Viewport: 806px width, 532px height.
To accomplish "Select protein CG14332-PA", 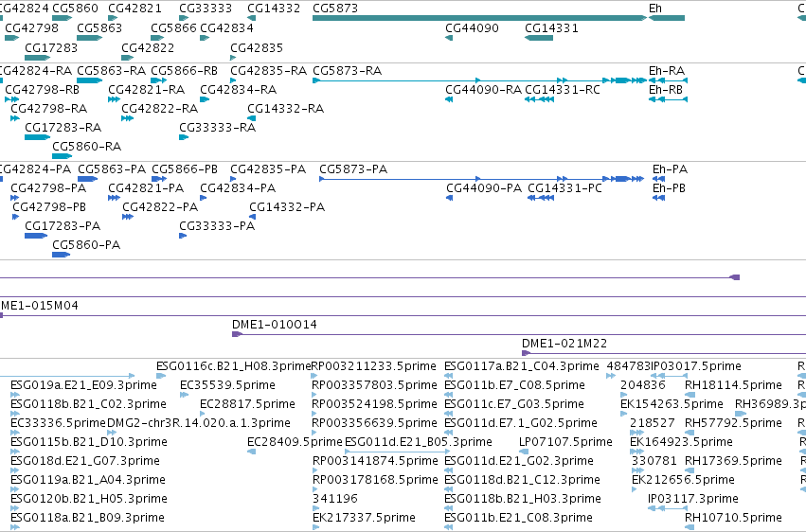I will coord(287,207).
